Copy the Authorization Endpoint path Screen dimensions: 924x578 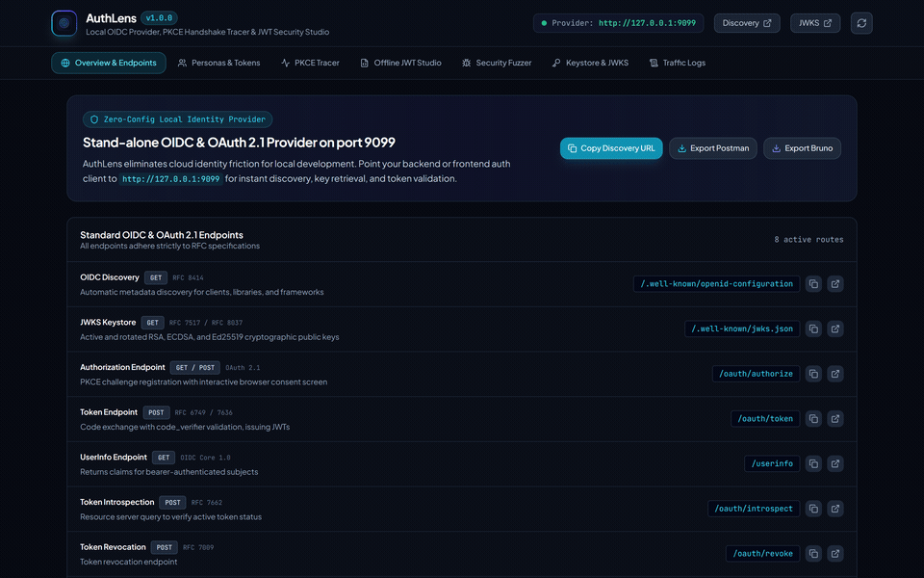813,374
